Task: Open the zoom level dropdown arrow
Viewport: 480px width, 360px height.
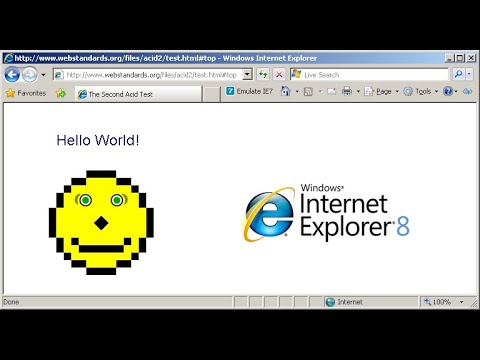Action: point(462,302)
